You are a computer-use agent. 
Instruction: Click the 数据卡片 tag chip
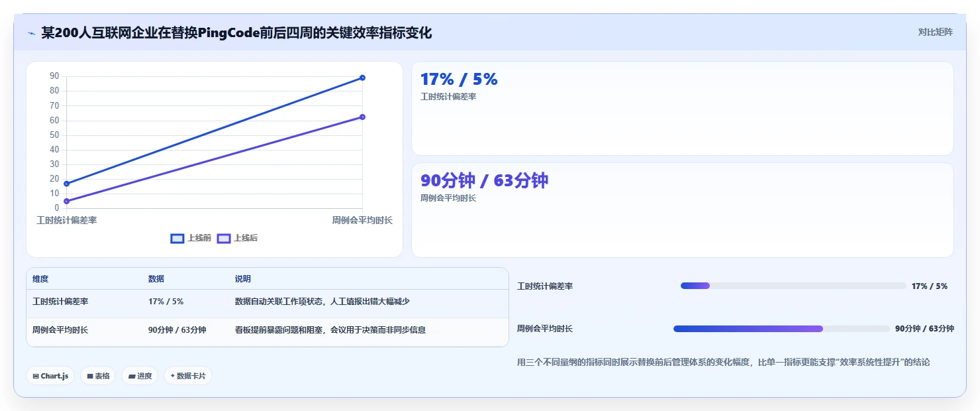tap(188, 376)
